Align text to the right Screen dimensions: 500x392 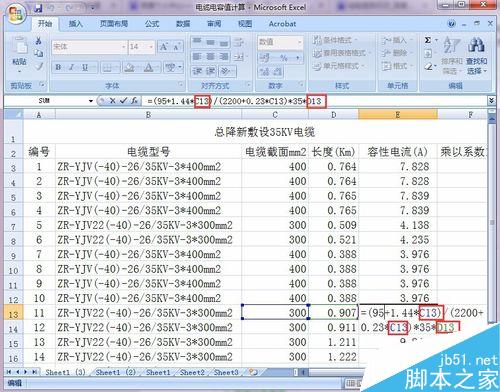(224, 56)
